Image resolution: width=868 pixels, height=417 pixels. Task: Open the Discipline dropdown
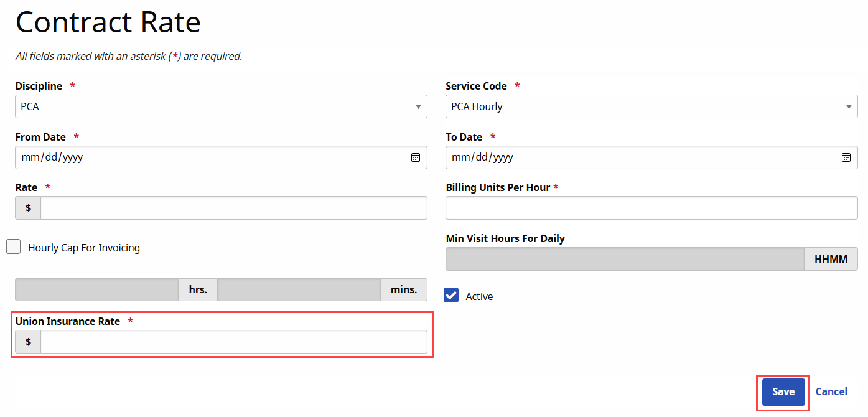[221, 106]
